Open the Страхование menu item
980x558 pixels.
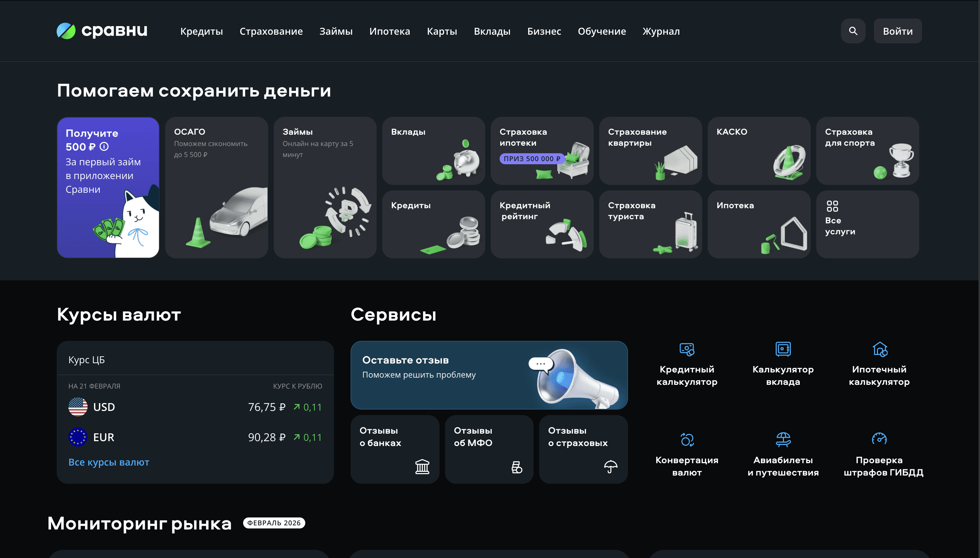point(271,31)
